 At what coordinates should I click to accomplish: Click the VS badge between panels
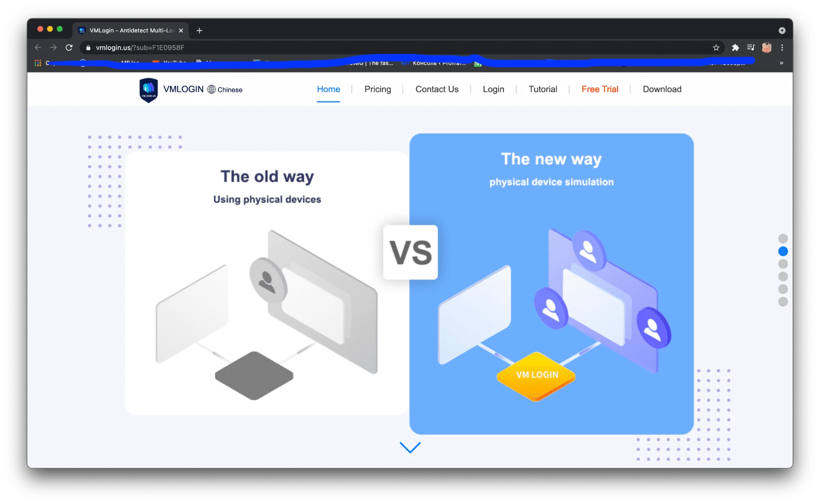(x=410, y=252)
